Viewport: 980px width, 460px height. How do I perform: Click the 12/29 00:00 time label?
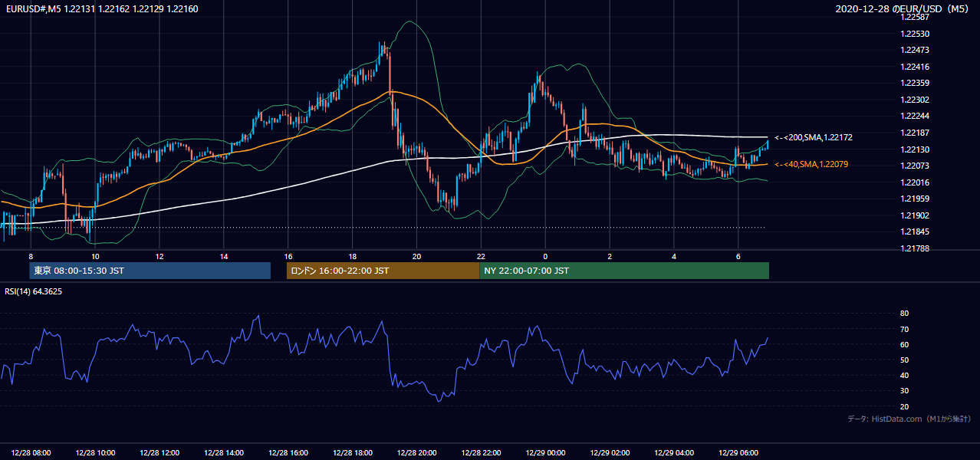(545, 453)
